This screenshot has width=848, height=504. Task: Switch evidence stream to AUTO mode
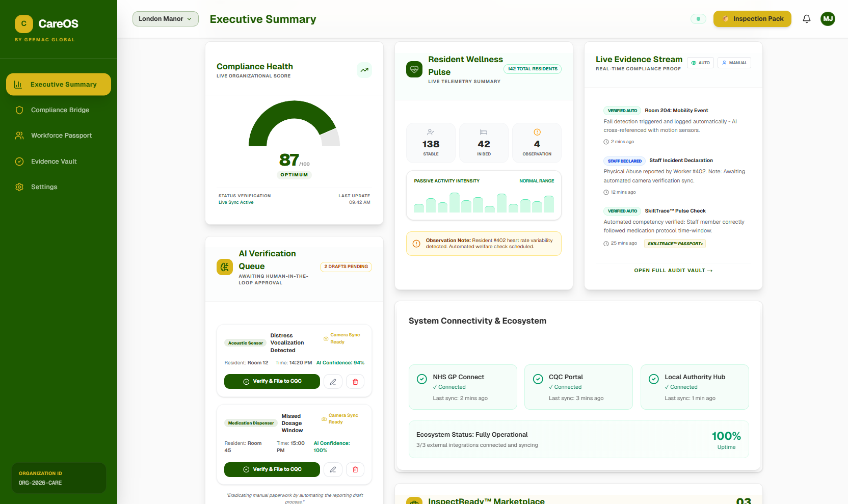[700, 63]
